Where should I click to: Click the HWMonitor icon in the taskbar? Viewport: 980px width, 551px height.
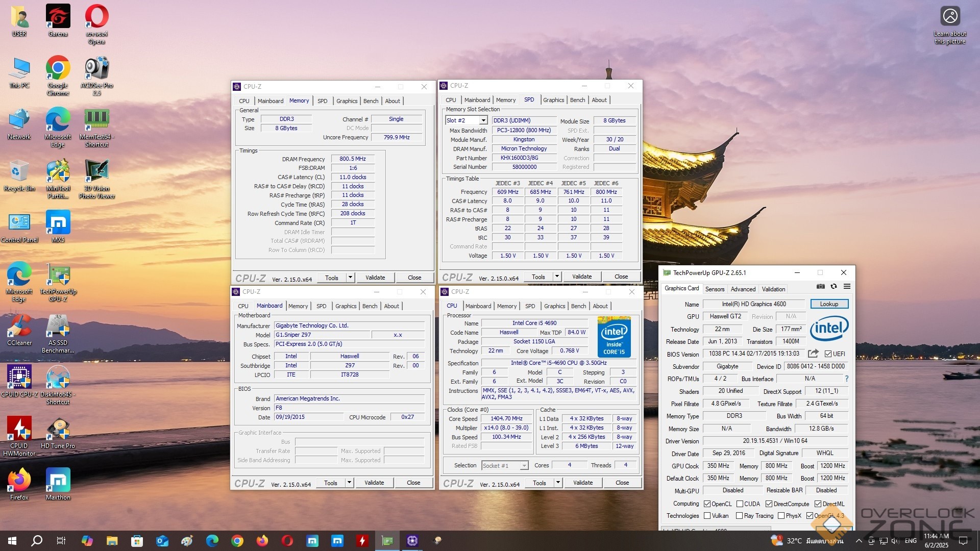pyautogui.click(x=362, y=541)
